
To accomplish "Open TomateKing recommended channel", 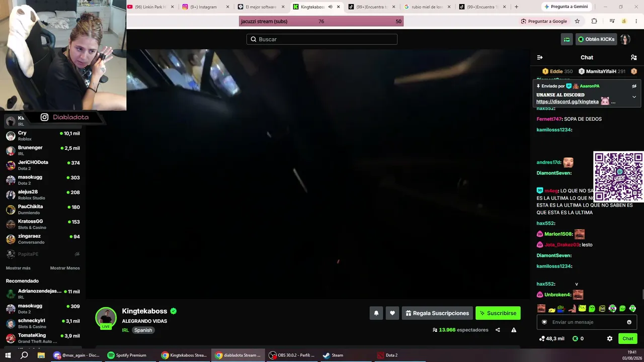I will coord(43,338).
